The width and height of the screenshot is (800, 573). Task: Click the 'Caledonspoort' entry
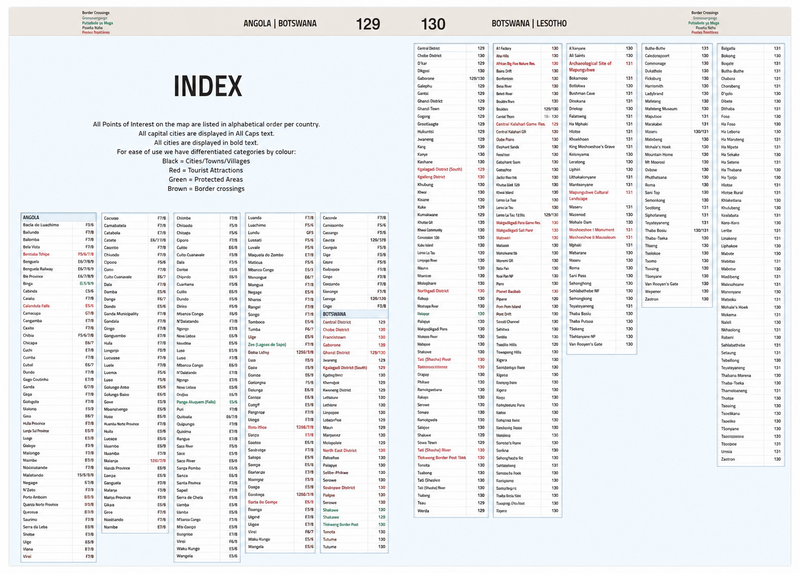coord(657,56)
